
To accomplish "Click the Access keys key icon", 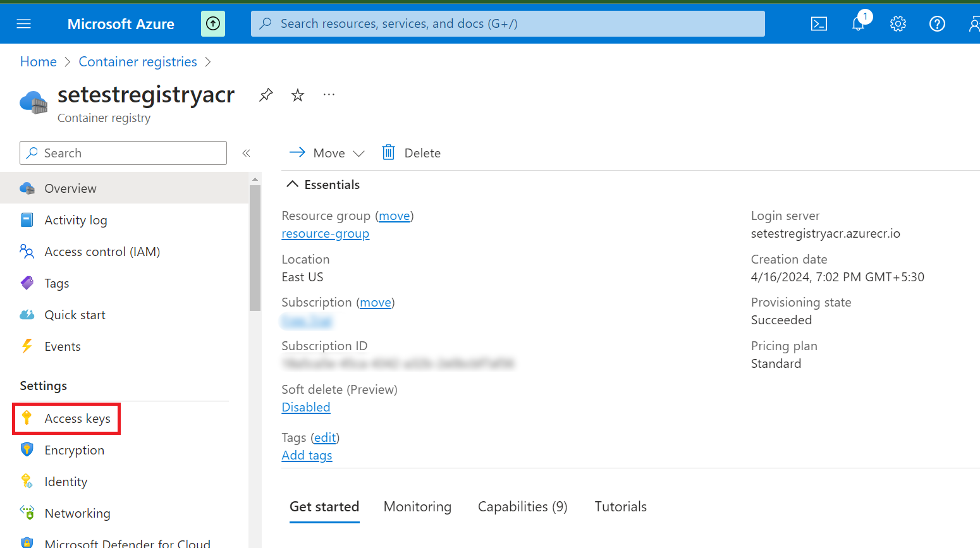I will pos(27,418).
